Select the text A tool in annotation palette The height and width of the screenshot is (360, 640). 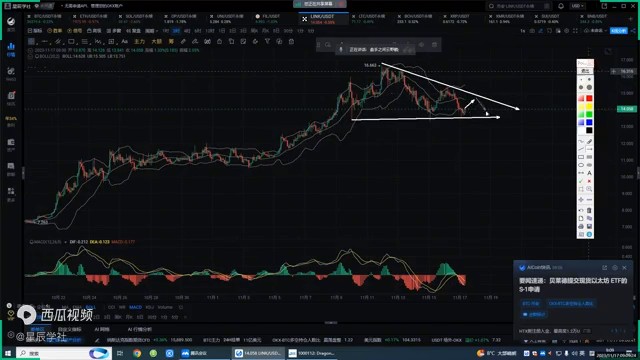point(589,173)
